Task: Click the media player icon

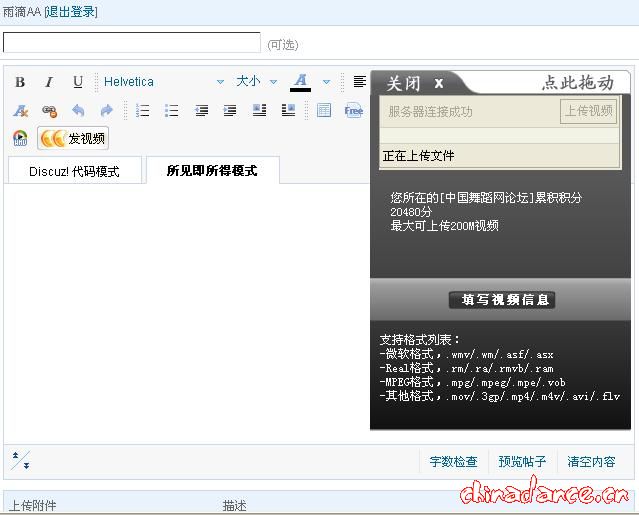Action: click(20, 138)
